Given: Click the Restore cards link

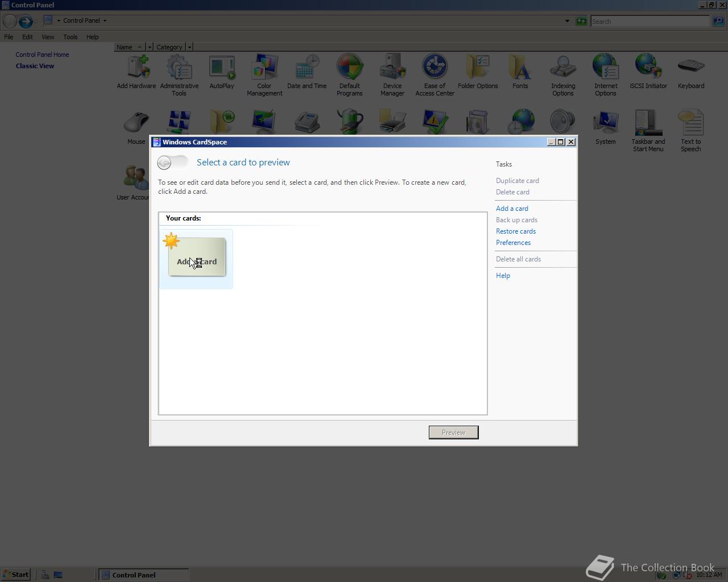Looking at the screenshot, I should click(516, 231).
